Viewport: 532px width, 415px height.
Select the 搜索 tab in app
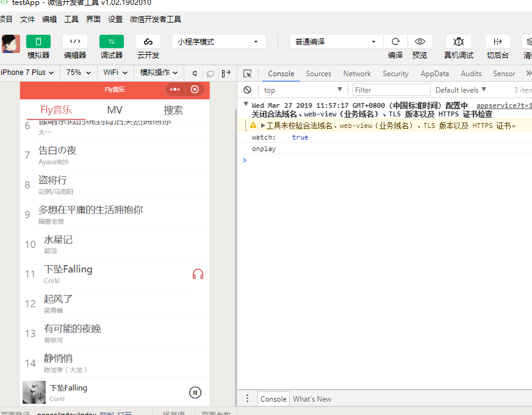tap(173, 110)
